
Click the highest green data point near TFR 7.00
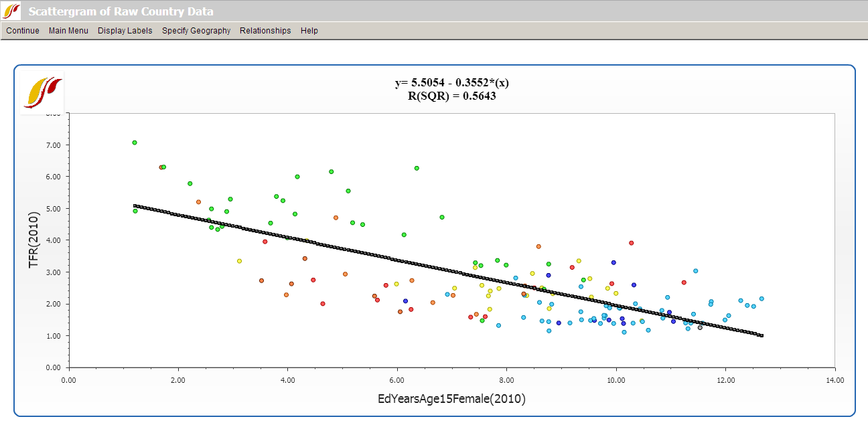[135, 143]
